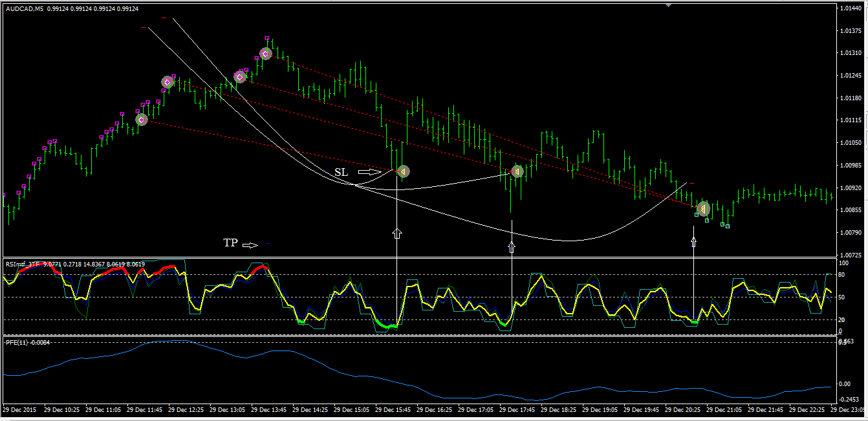Click price axis label 1.01440
Image resolution: width=868 pixels, height=421 pixels.
850,8
